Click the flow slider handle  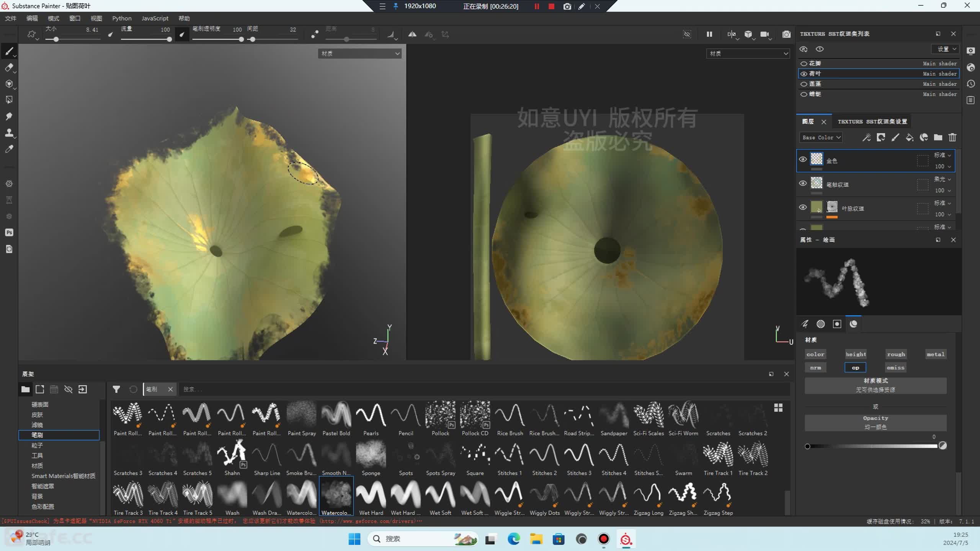pyautogui.click(x=169, y=39)
